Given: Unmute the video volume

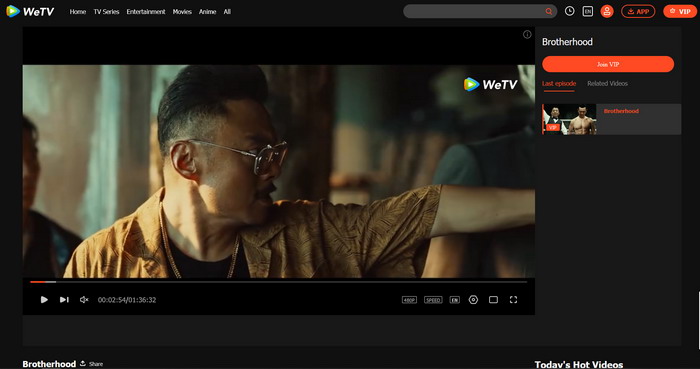Looking at the screenshot, I should [x=84, y=300].
